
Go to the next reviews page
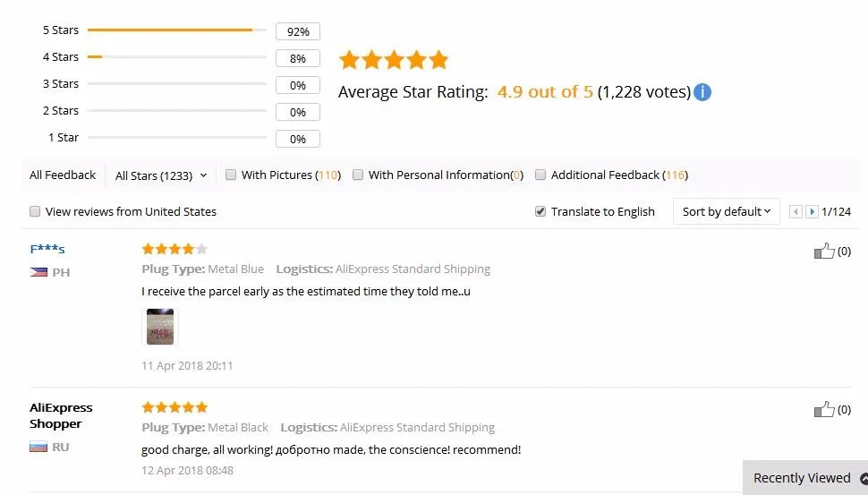coord(812,212)
